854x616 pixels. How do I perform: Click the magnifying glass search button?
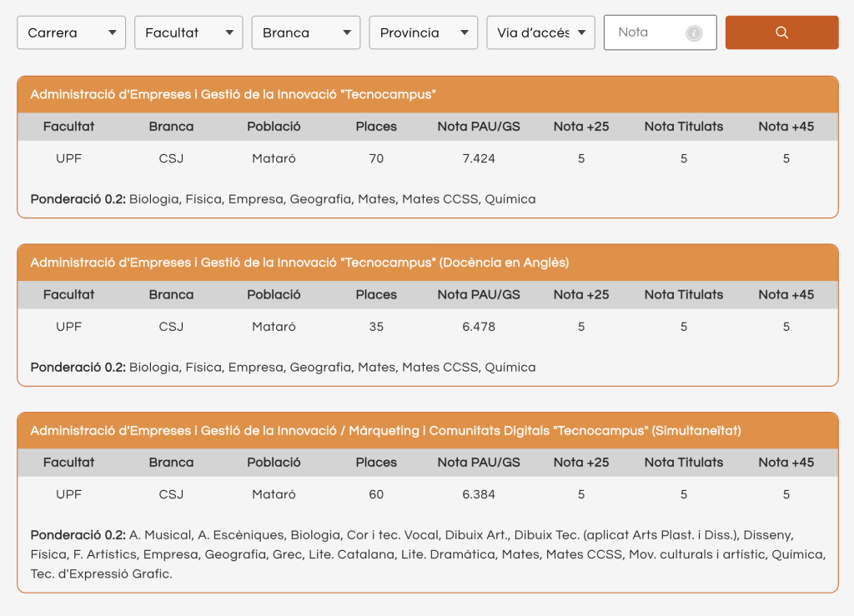point(781,33)
